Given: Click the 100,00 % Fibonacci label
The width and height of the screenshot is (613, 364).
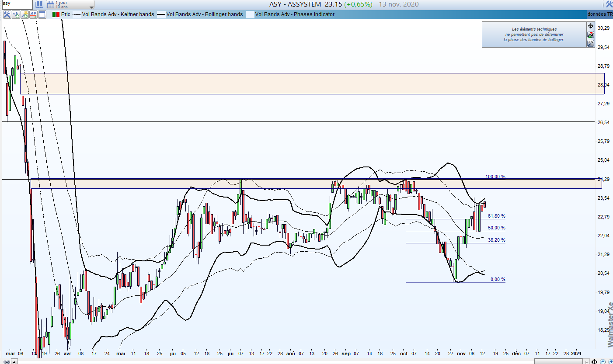Looking at the screenshot, I should (495, 177).
